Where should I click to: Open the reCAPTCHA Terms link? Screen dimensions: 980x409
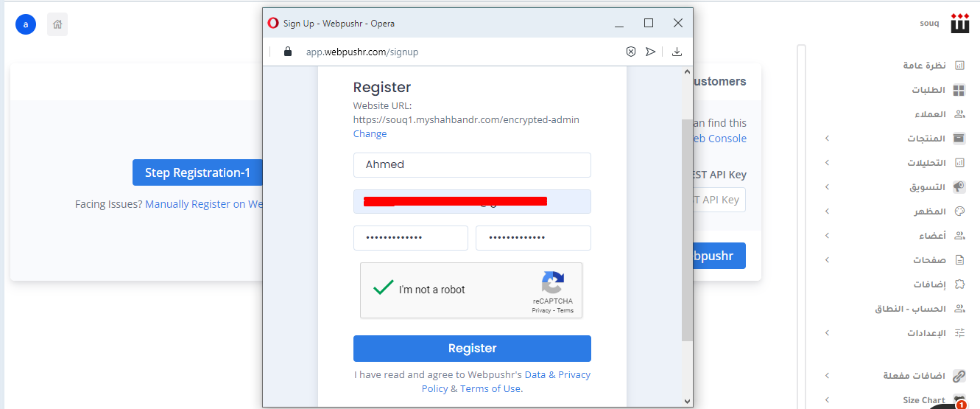tap(565, 310)
